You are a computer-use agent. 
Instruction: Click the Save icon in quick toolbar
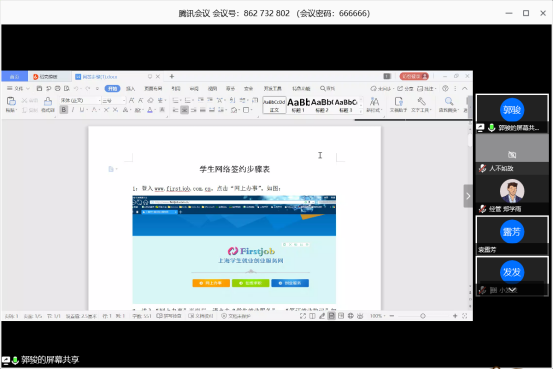39,88
